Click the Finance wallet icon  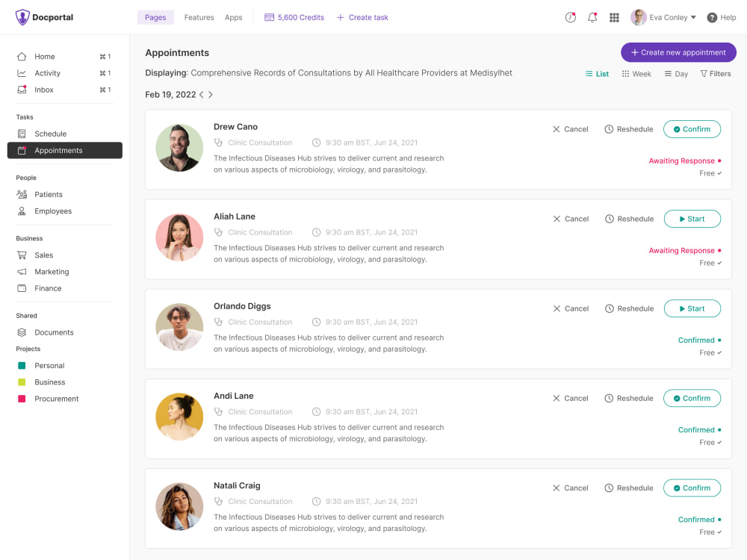[x=22, y=288]
